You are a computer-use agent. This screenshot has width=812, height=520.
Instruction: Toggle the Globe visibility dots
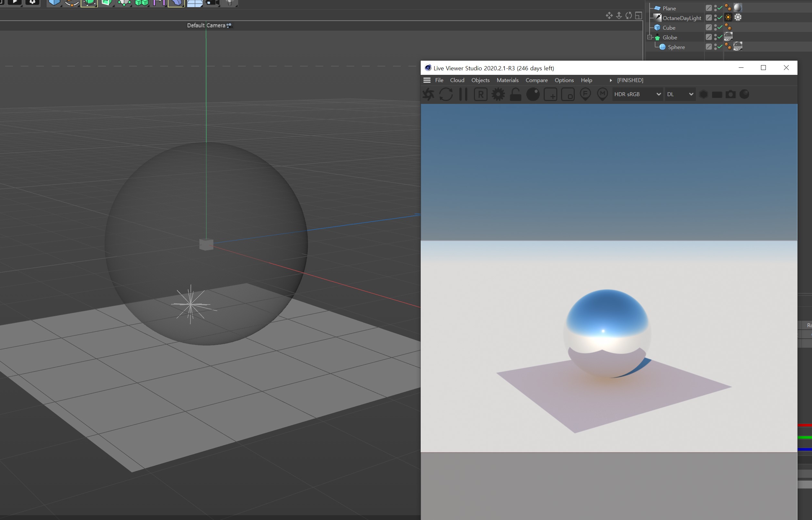coord(715,37)
